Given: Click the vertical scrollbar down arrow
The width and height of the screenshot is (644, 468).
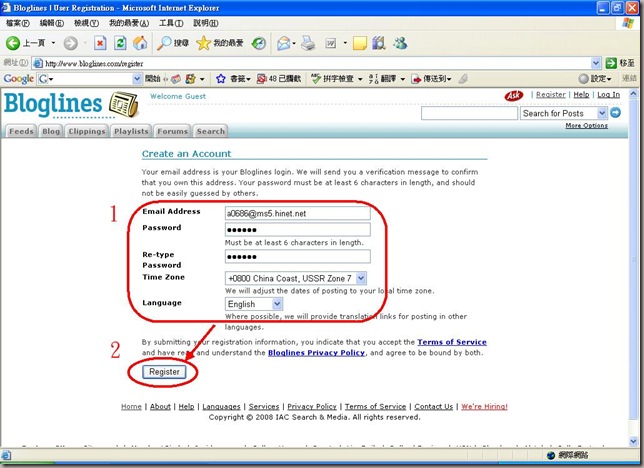Looking at the screenshot, I should point(633,441).
